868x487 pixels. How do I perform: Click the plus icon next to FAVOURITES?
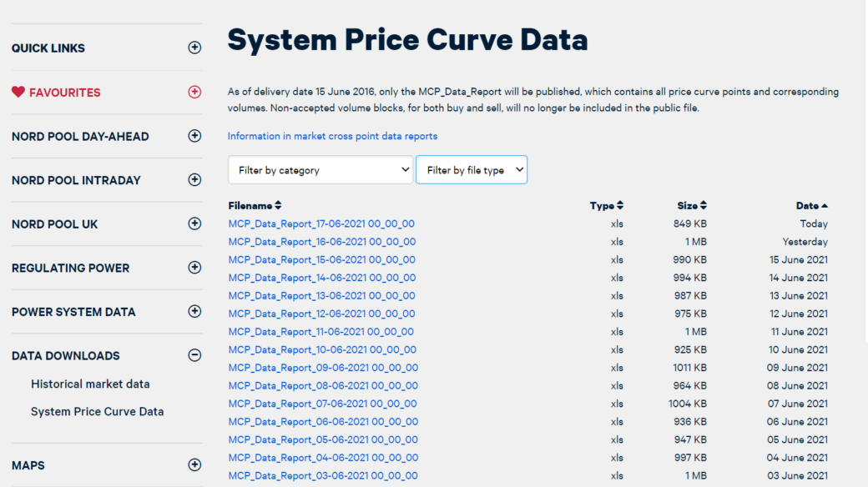click(194, 93)
